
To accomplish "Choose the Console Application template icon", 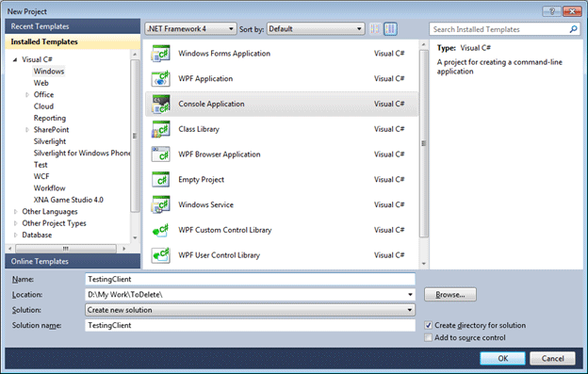I will [x=160, y=104].
